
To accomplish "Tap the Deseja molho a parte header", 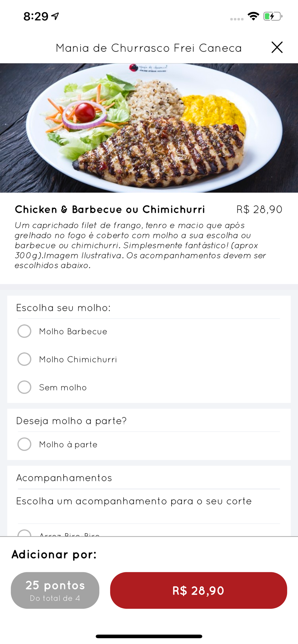I will (71, 421).
